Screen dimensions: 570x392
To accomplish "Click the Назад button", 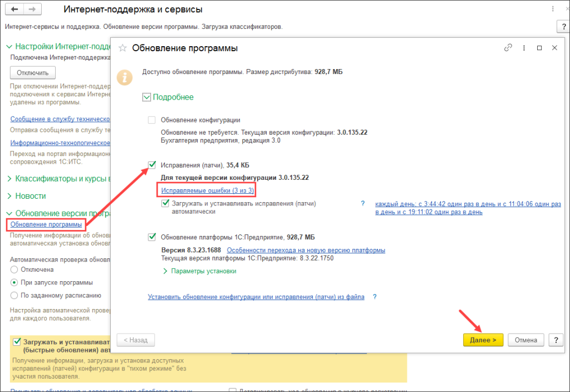I will (136, 340).
